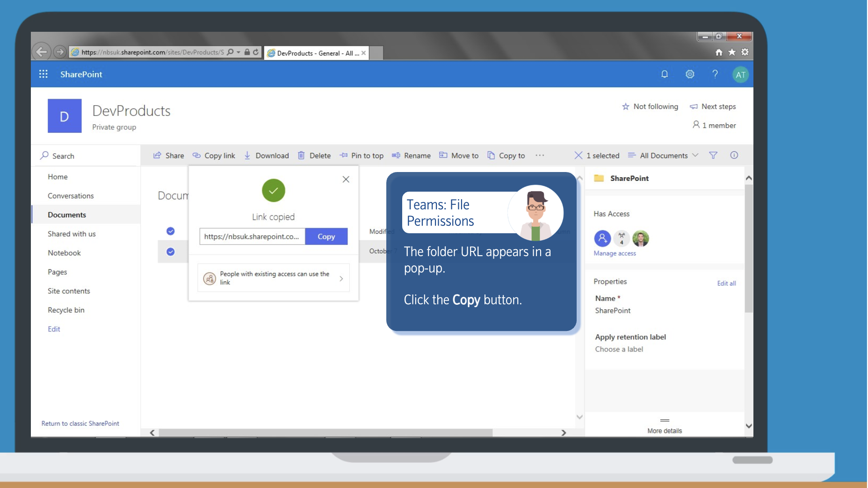The image size is (868, 488).
Task: Toggle the select-all circle in header row
Action: [171, 231]
